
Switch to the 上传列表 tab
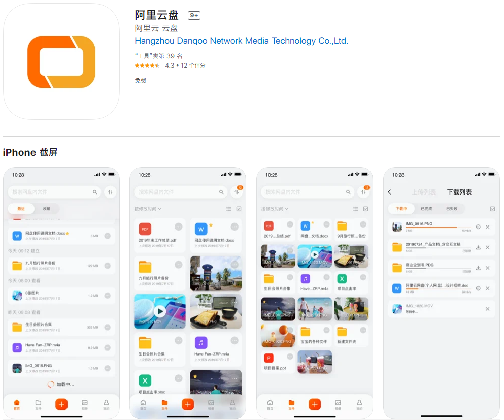[x=423, y=192]
